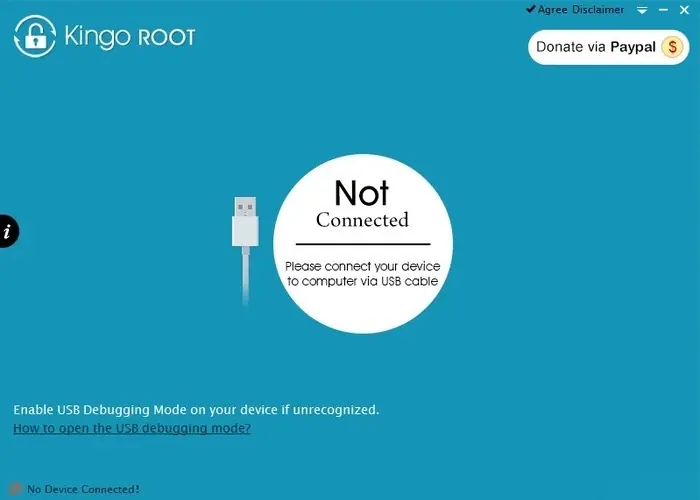The height and width of the screenshot is (500, 700).
Task: Click the "Connected" word in the circle
Action: pyautogui.click(x=362, y=220)
